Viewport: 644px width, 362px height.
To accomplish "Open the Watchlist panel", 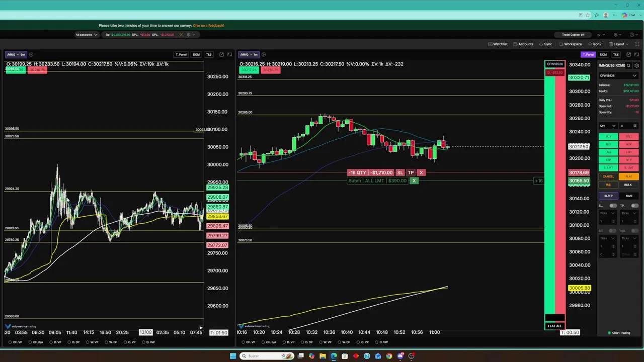I will 498,44.
